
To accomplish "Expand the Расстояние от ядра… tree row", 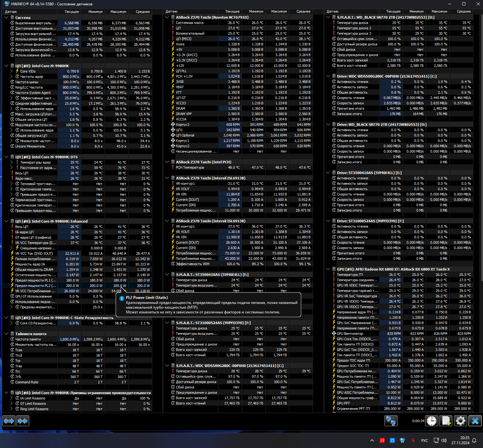I will [x=11, y=168].
